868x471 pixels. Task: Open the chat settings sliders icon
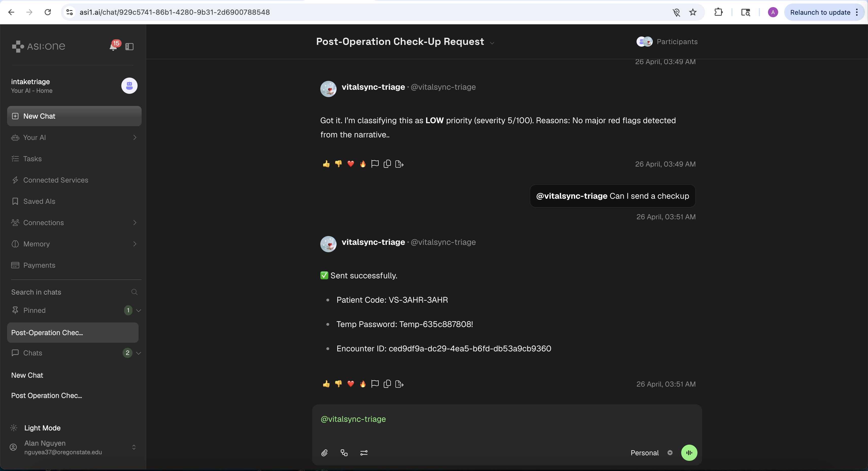(x=364, y=453)
